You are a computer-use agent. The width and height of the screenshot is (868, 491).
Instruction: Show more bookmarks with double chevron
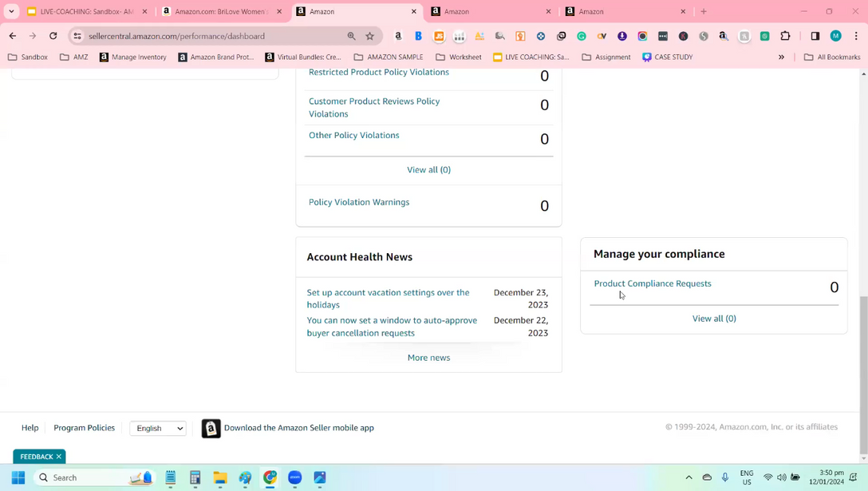tap(781, 57)
